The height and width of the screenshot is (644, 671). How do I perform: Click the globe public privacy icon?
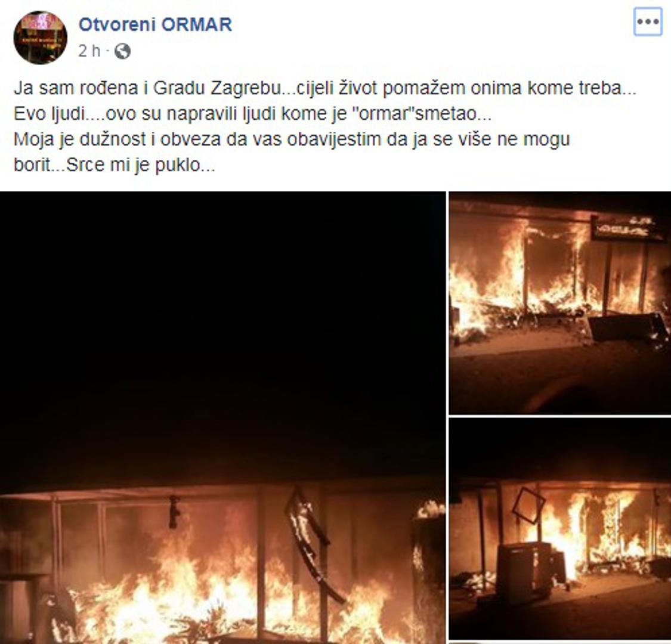tap(122, 52)
